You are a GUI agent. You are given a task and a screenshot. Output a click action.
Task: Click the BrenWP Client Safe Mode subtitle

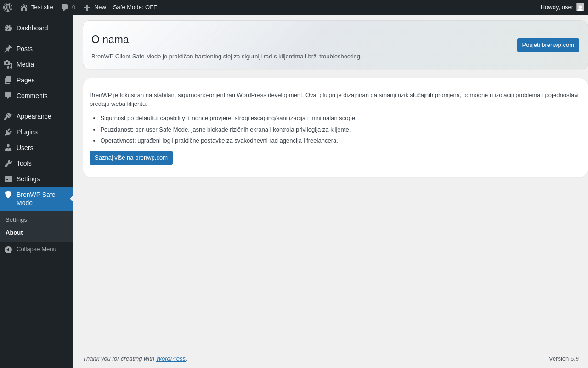point(226,57)
